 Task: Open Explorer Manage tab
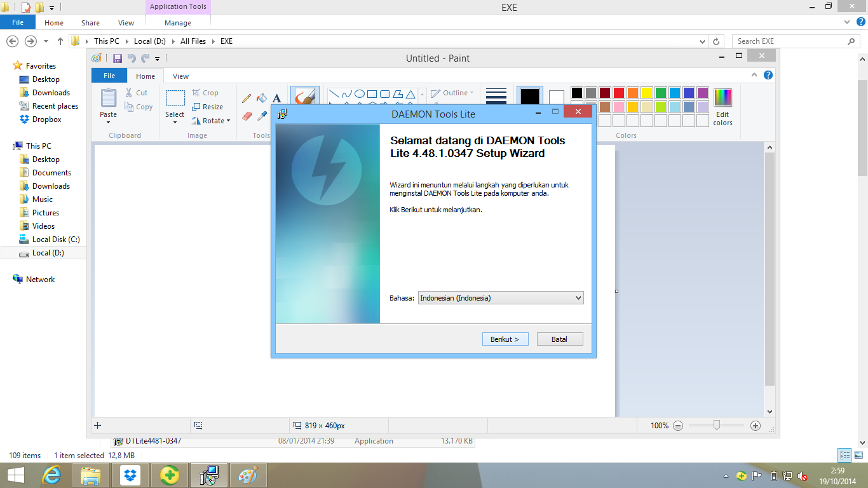coord(178,23)
